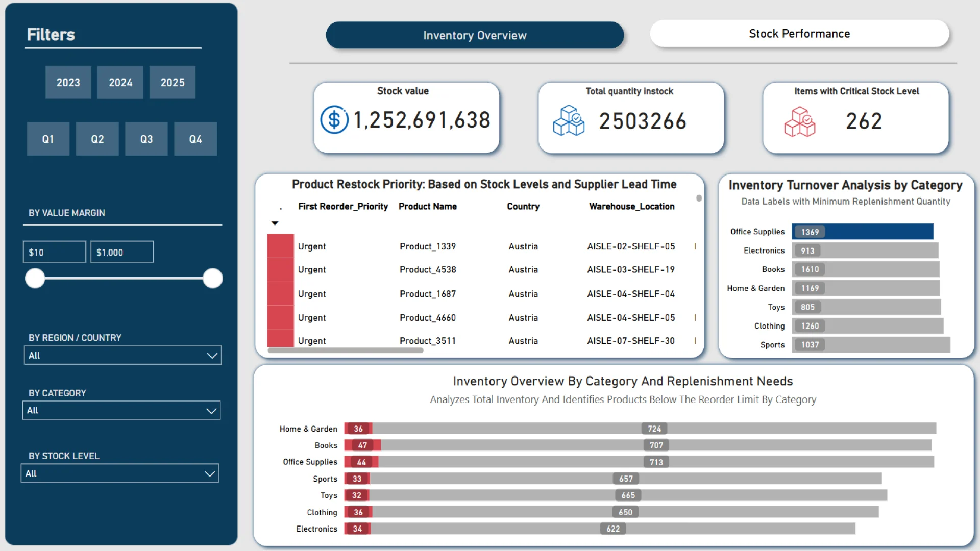Click the red boxes critical stock icon

pos(799,121)
